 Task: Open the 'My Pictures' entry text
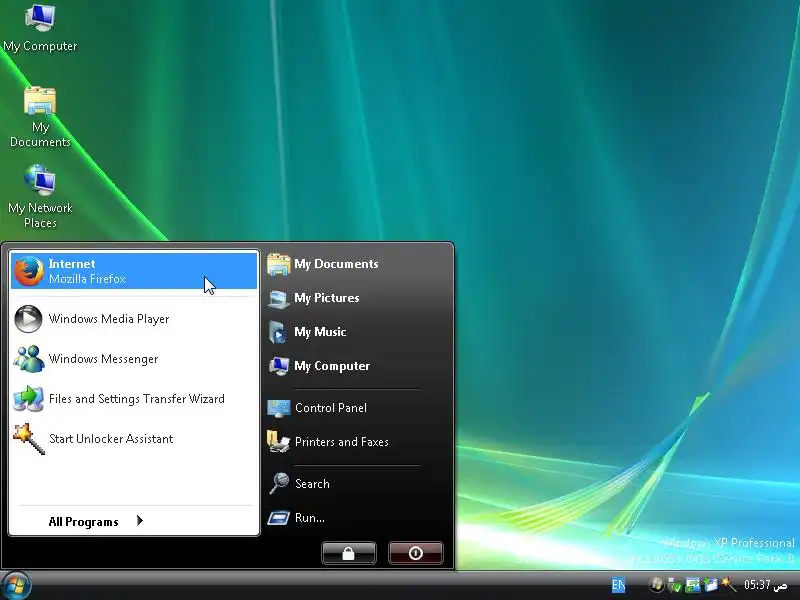(x=327, y=298)
